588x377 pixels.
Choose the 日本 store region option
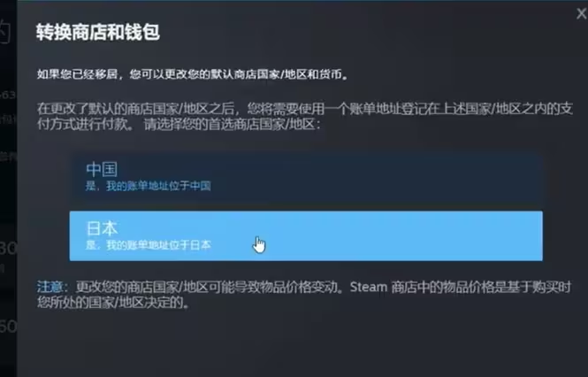tap(306, 235)
